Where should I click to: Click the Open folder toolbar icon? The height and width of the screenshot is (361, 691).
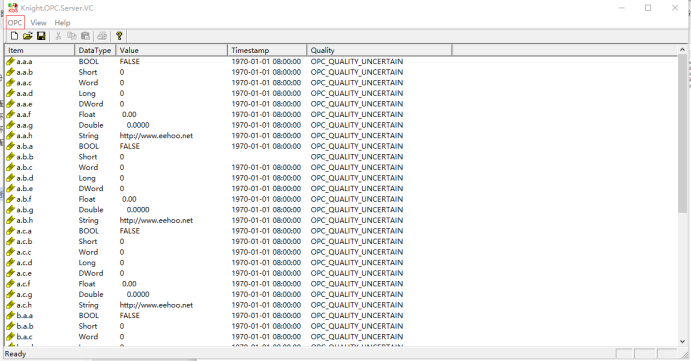click(28, 36)
